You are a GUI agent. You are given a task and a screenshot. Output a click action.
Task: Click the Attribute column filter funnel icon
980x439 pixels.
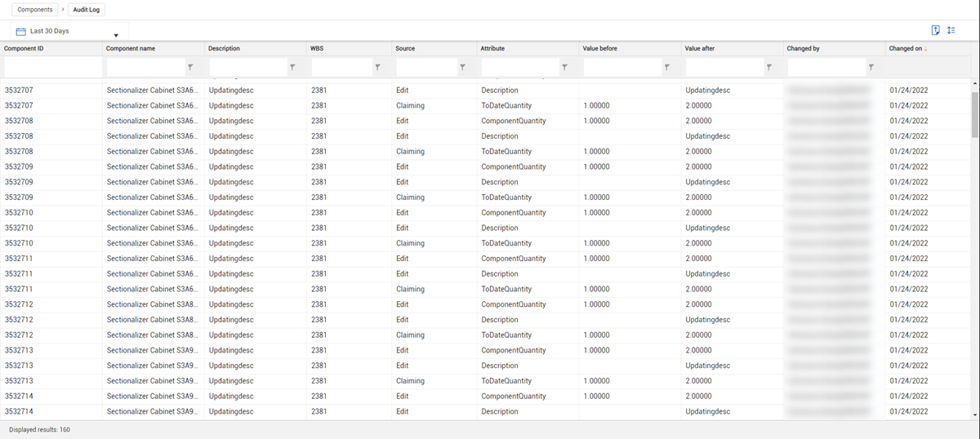click(x=564, y=67)
